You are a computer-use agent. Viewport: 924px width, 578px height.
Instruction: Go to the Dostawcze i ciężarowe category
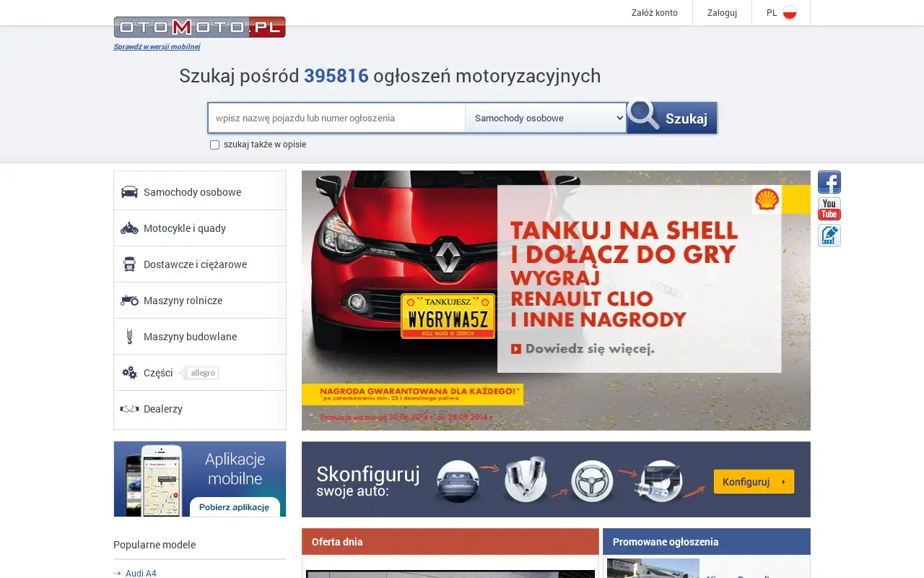coord(200,264)
